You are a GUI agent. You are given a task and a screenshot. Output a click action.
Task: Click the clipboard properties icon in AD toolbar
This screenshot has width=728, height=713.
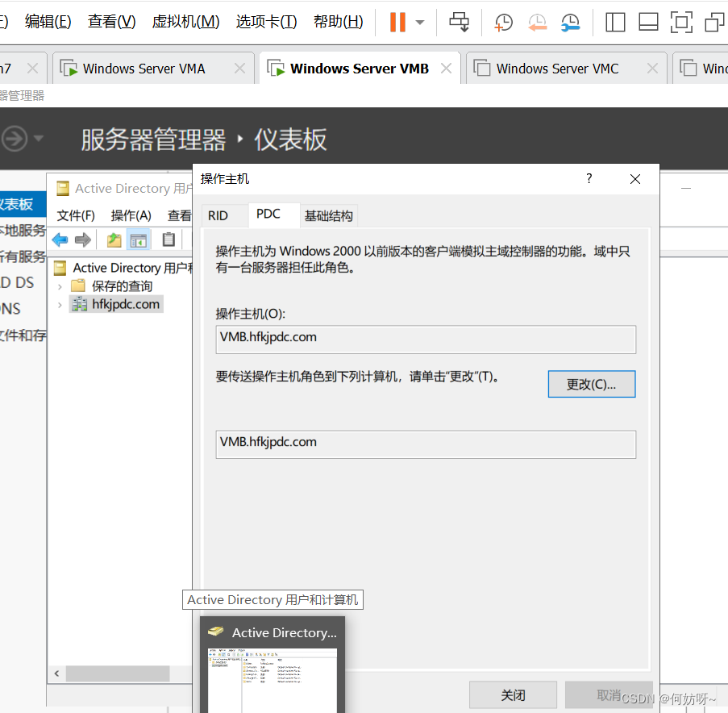[x=168, y=240]
